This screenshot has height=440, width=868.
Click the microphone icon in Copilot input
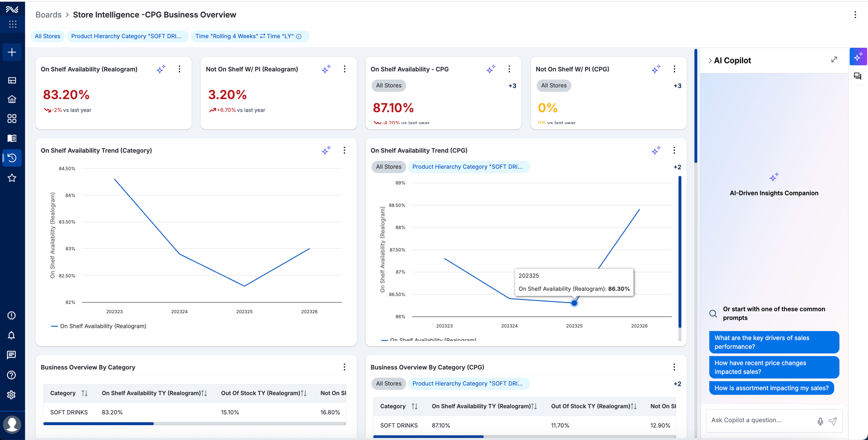[x=820, y=421]
